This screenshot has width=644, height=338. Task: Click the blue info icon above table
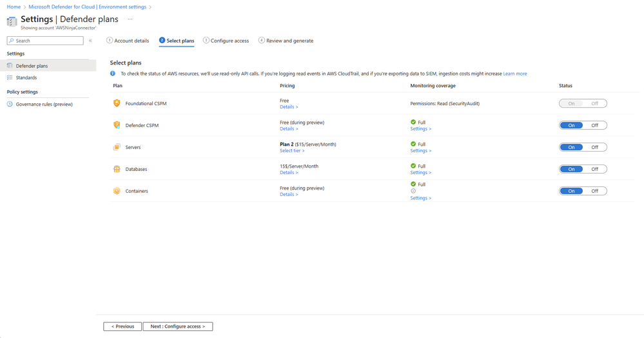(x=113, y=74)
